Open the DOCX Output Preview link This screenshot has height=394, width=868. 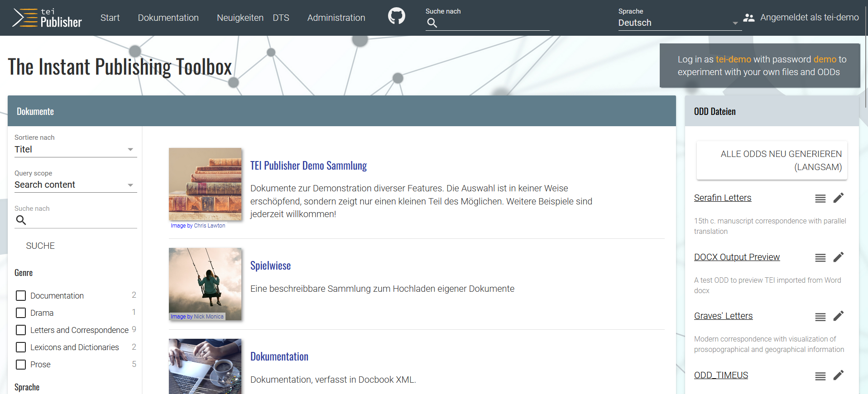(737, 257)
